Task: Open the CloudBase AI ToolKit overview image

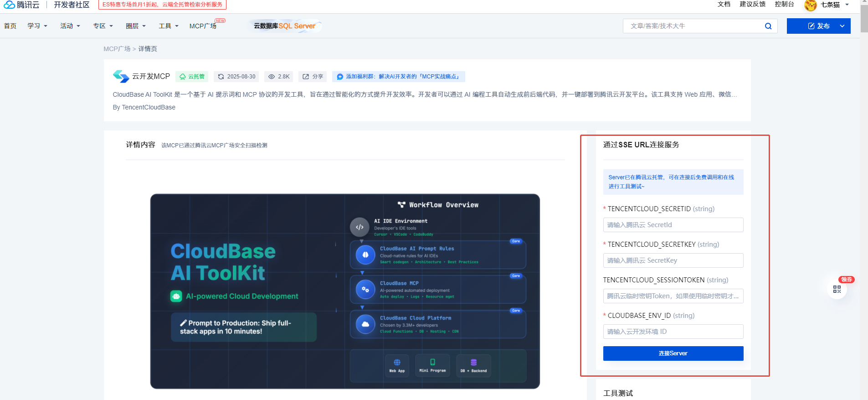Action: pos(345,291)
